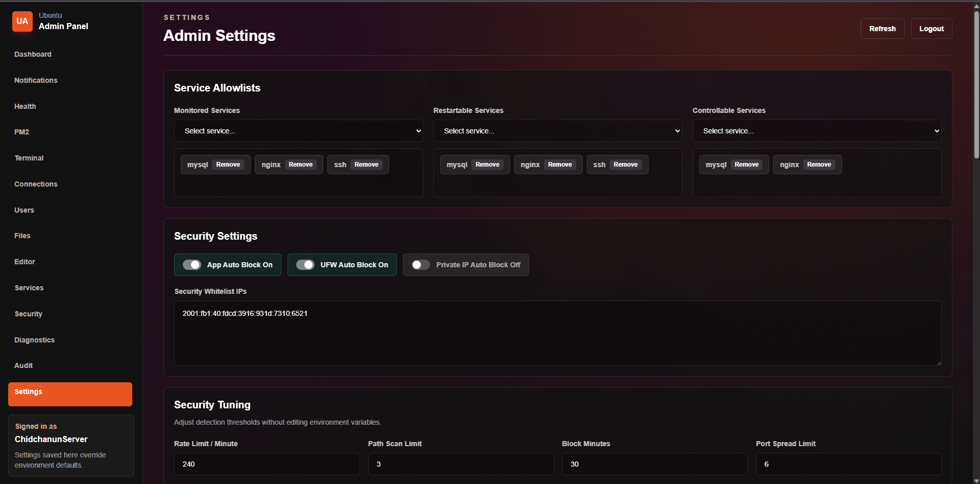This screenshot has width=980, height=484.
Task: Click the Security Tuning heading
Action: 212,405
